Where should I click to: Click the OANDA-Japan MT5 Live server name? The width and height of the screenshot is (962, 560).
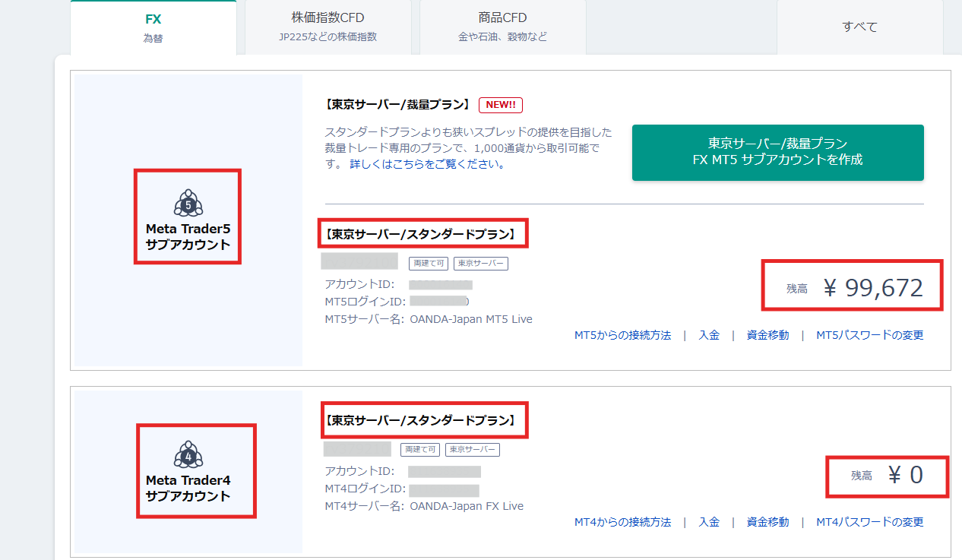[x=470, y=319]
